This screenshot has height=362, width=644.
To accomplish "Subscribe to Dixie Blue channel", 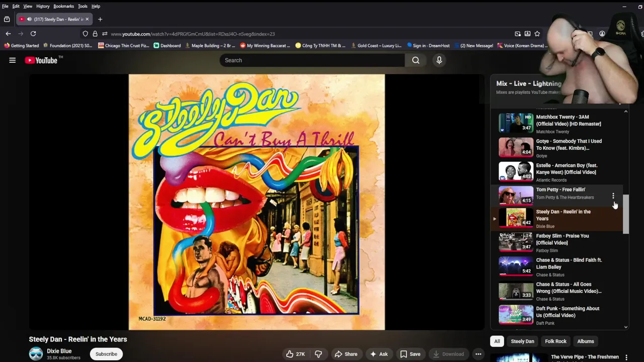I will [x=106, y=354].
